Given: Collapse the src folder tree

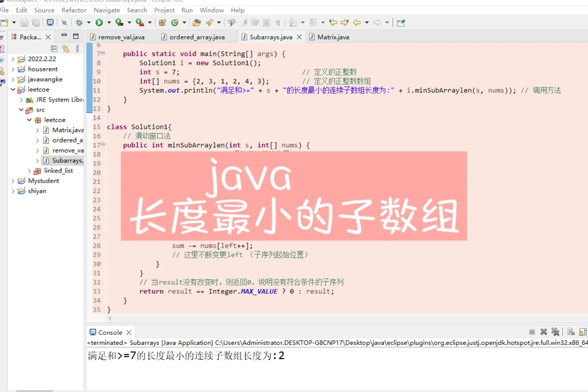Looking at the screenshot, I should [x=21, y=110].
